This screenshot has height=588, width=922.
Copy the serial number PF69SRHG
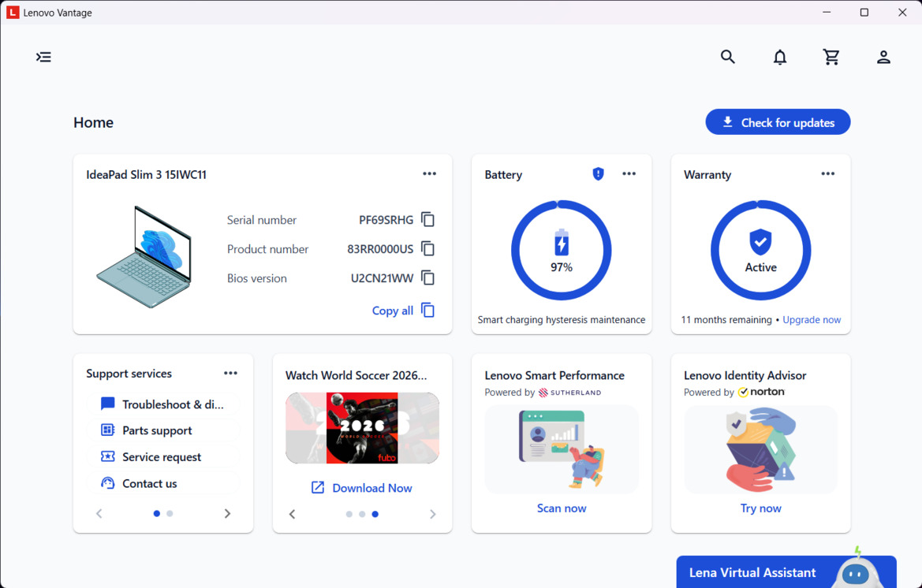tap(428, 220)
